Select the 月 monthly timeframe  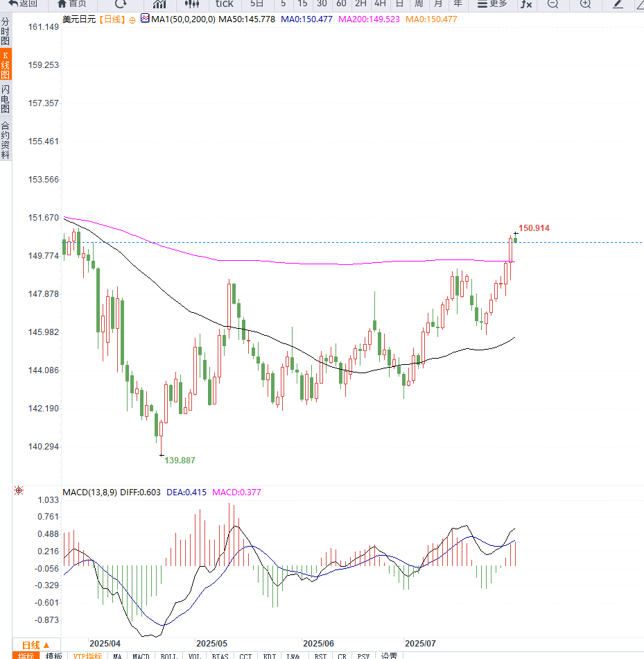[x=438, y=3]
